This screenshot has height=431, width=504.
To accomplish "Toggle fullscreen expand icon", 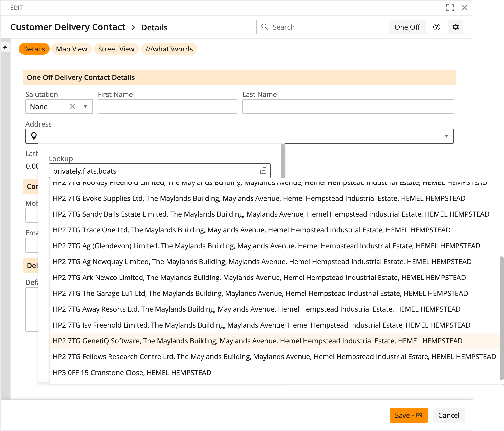I will 450,8.
